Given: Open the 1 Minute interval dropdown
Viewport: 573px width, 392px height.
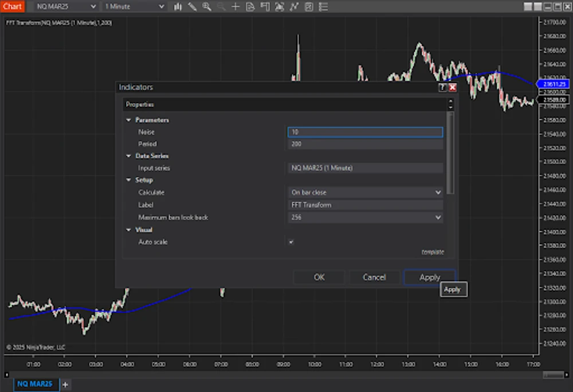Looking at the screenshot, I should click(134, 6).
